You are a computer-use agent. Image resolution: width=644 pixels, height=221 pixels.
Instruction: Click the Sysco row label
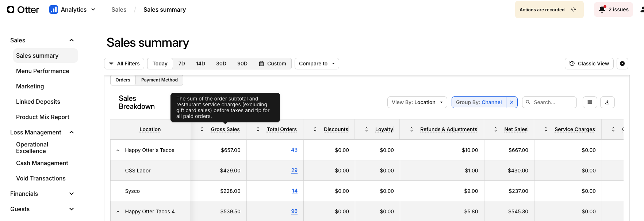(132, 191)
